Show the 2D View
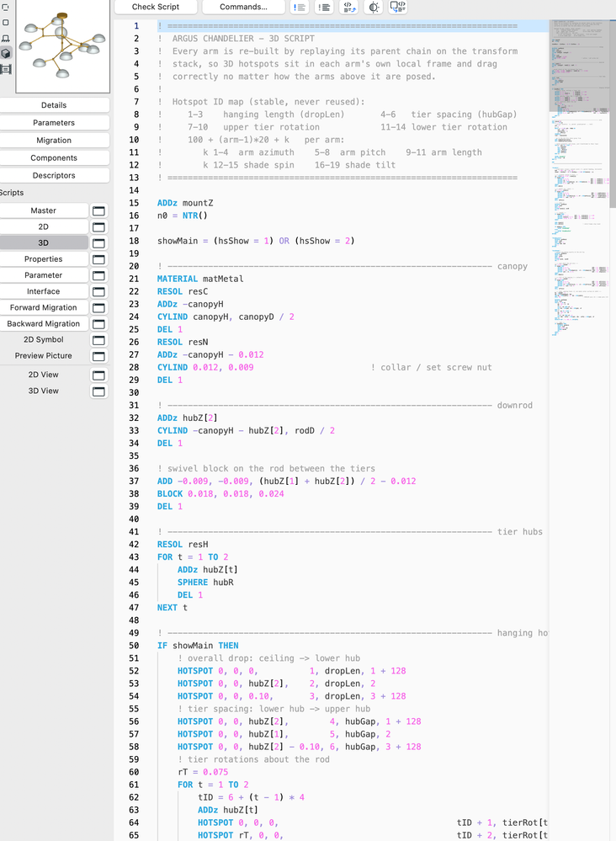616x841 pixels. click(44, 375)
